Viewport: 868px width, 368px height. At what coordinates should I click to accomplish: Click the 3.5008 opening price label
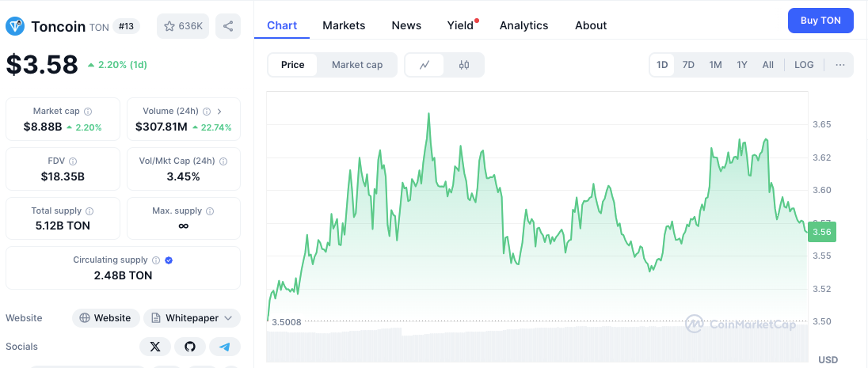click(x=286, y=322)
